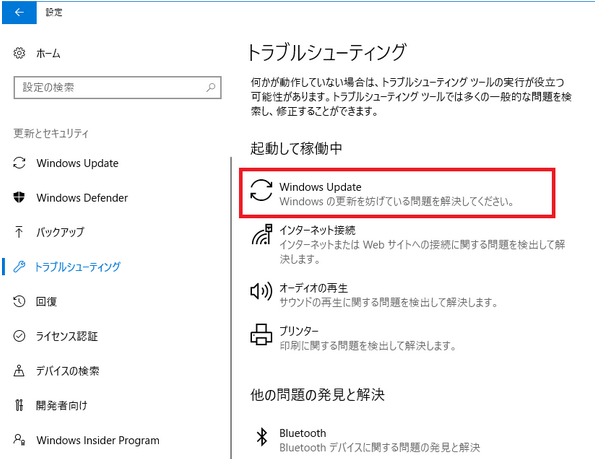The height and width of the screenshot is (459, 595).
Task: Run the Windows Update troubleshooter
Action: pos(397,193)
